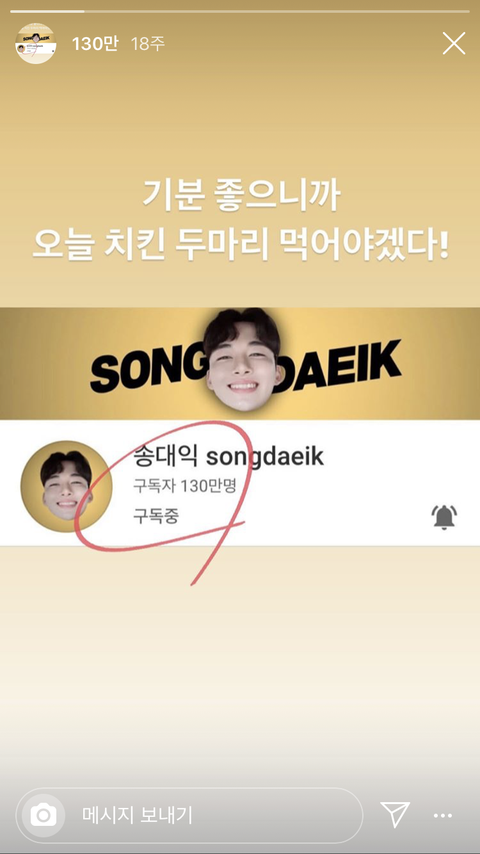Open the three-dot more options menu
This screenshot has width=480, height=854.
[443, 815]
